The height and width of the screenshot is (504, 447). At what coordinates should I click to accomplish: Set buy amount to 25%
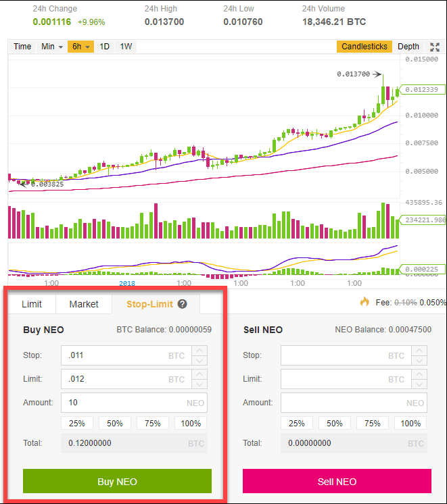(x=77, y=423)
